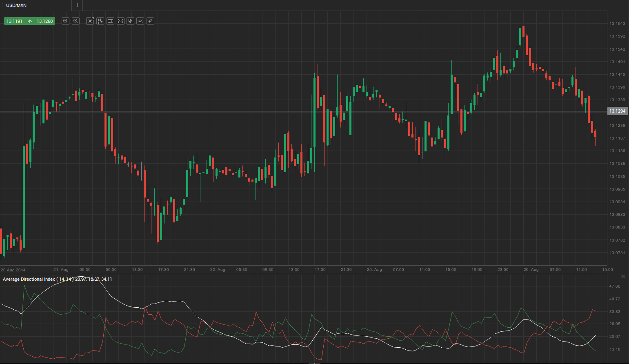This screenshot has height=364, width=629.
Task: Open the 30m timeframe selector
Action: click(90, 21)
